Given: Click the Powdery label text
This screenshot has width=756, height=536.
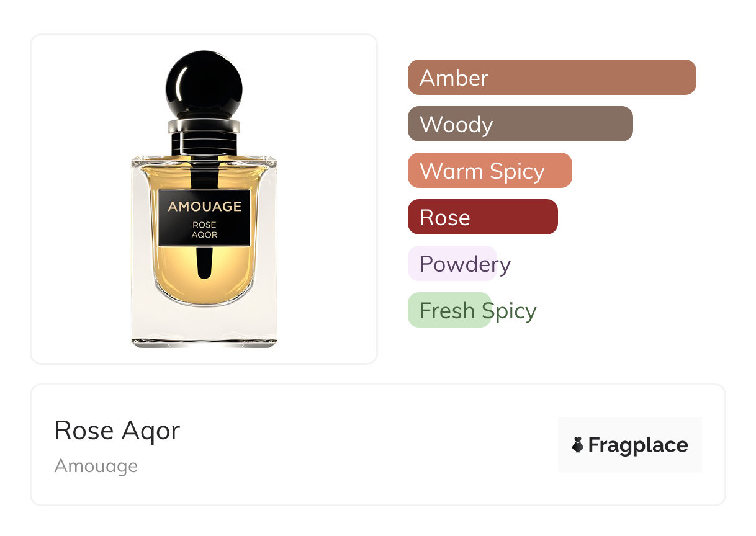Looking at the screenshot, I should (x=465, y=265).
